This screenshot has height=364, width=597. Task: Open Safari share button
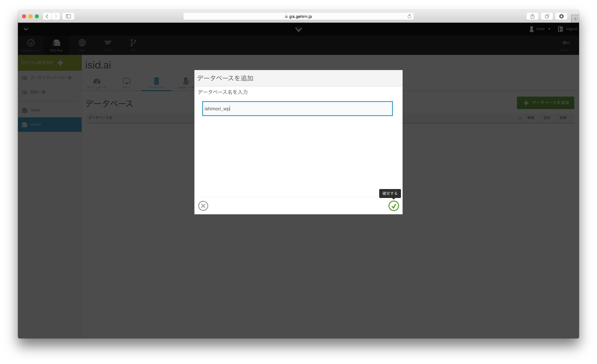point(532,16)
